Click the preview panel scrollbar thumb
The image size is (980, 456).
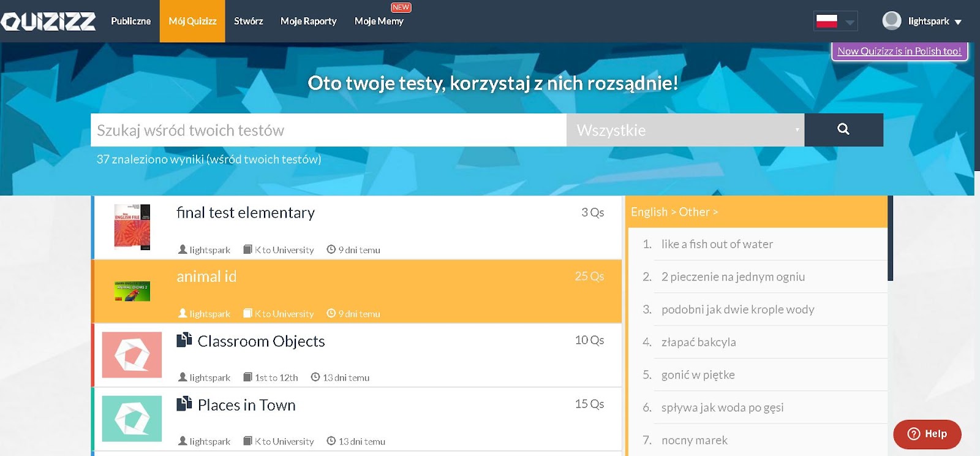click(x=891, y=238)
